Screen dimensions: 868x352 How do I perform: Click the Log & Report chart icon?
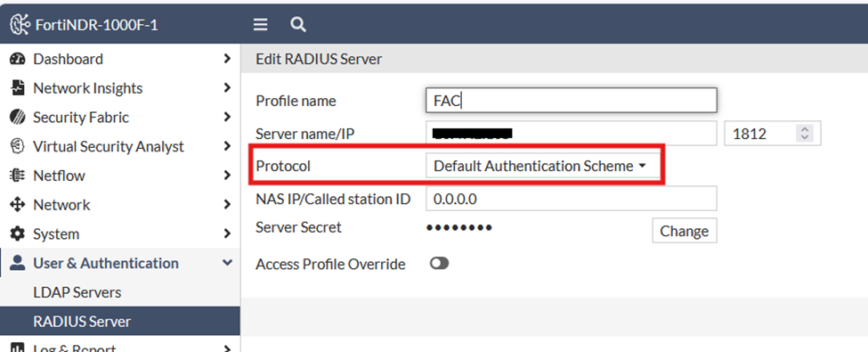pos(18,348)
